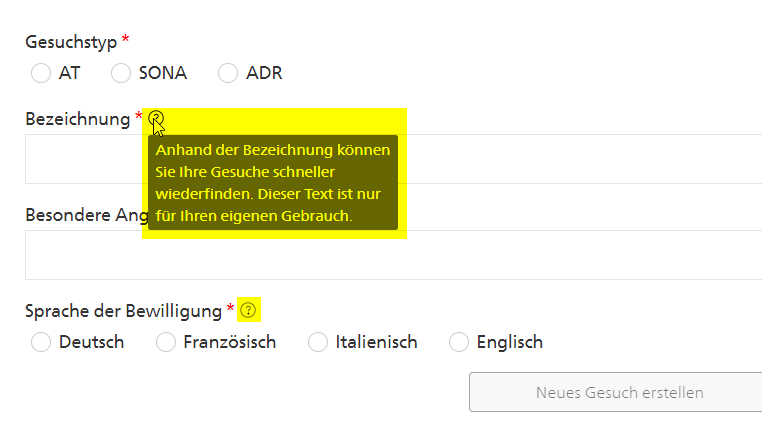Choose SONA as Gesuchstyp

coord(121,73)
